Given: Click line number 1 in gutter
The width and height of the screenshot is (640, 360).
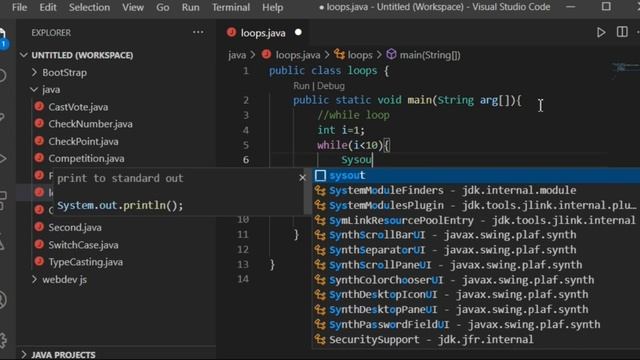Looking at the screenshot, I should click(x=246, y=71).
